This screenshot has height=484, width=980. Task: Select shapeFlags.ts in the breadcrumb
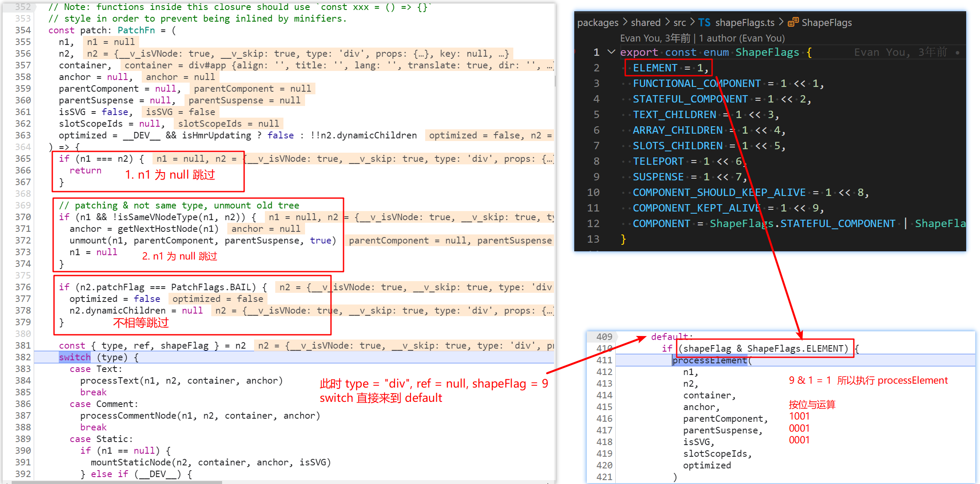click(x=745, y=22)
